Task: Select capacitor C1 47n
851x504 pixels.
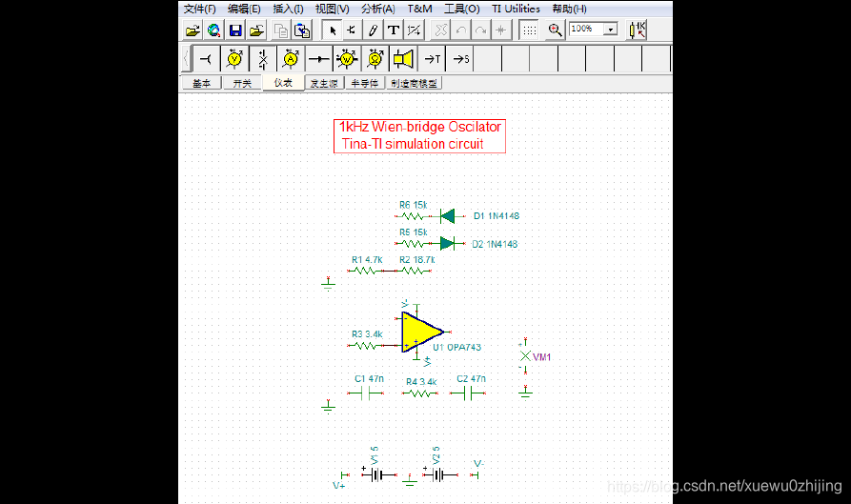Action: [x=365, y=393]
